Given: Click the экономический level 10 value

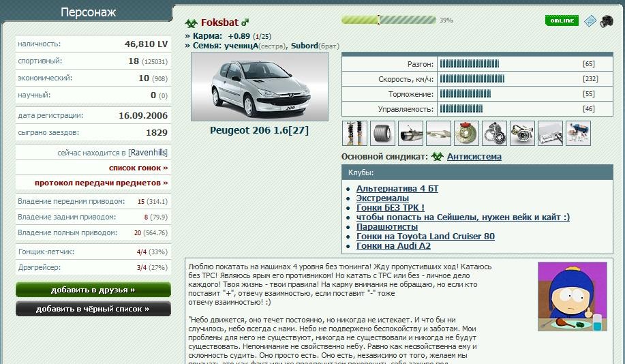Looking at the screenshot, I should pos(144,78).
